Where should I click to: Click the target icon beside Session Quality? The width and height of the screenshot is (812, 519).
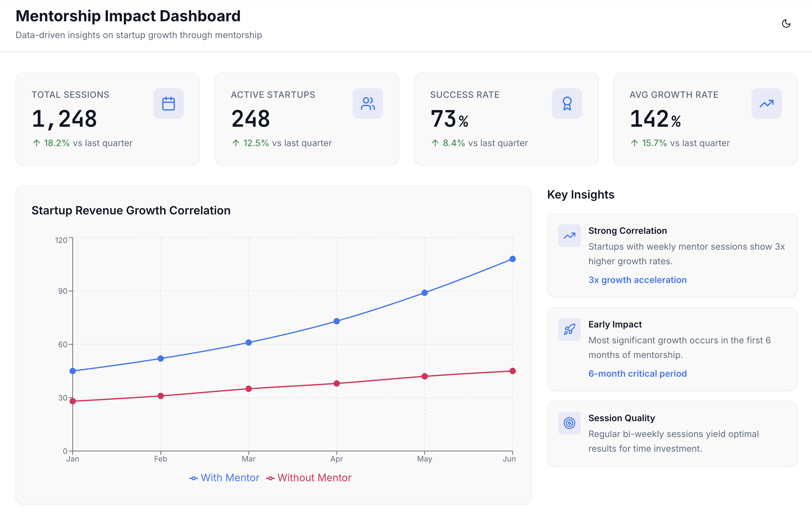[x=569, y=423]
